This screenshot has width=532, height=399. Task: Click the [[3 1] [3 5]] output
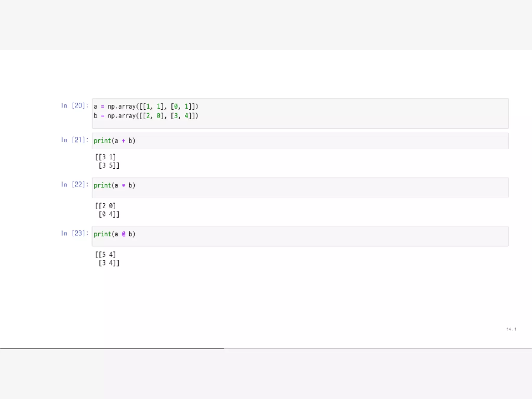coord(107,161)
